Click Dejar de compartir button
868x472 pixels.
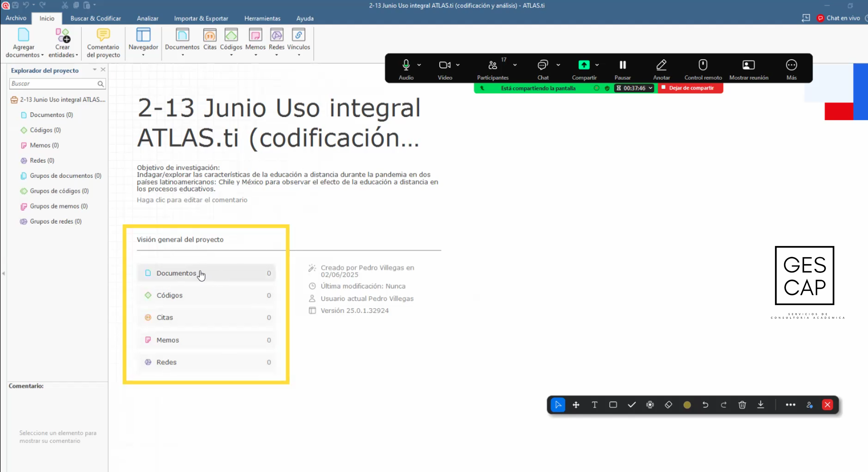690,88
